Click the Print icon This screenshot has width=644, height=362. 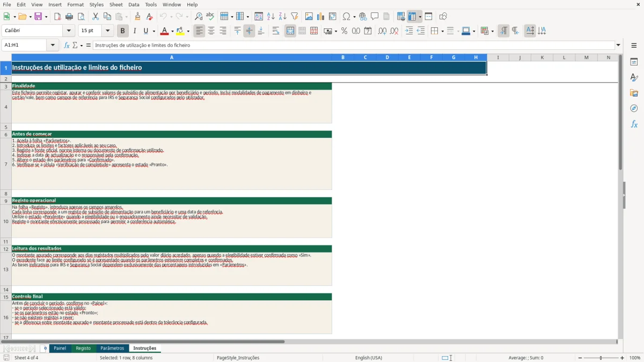tap(69, 17)
